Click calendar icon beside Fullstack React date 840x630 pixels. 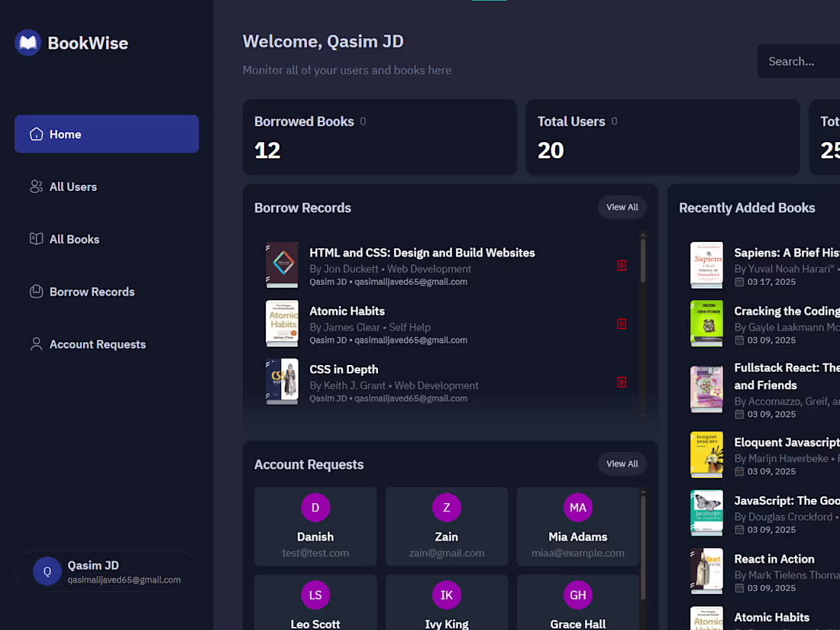pyautogui.click(x=739, y=414)
